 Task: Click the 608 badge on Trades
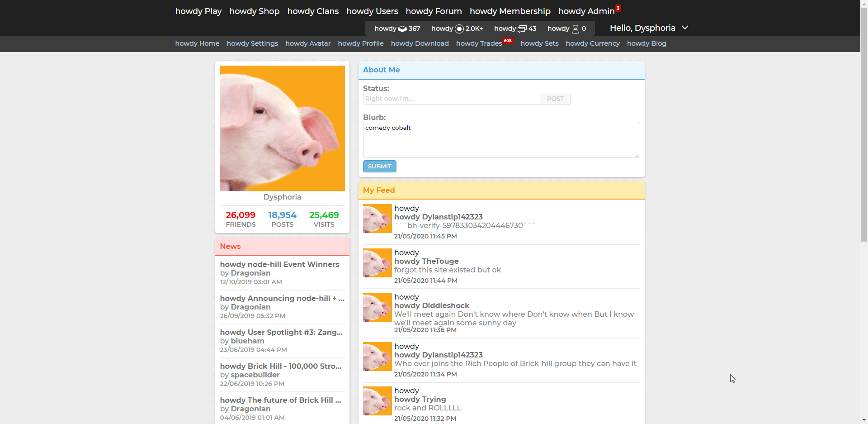(508, 41)
